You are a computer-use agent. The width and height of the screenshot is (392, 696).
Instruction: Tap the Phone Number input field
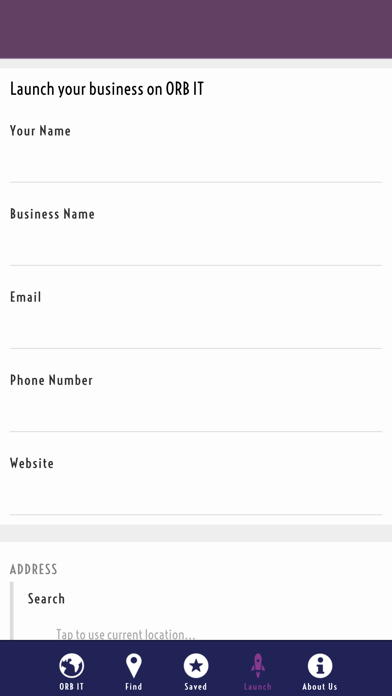coord(196,411)
